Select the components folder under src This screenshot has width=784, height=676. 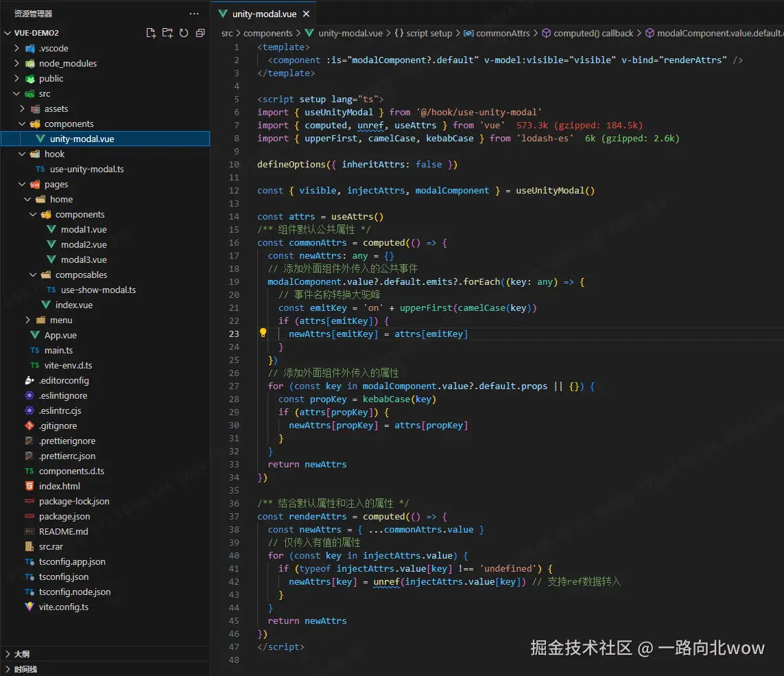point(105,124)
